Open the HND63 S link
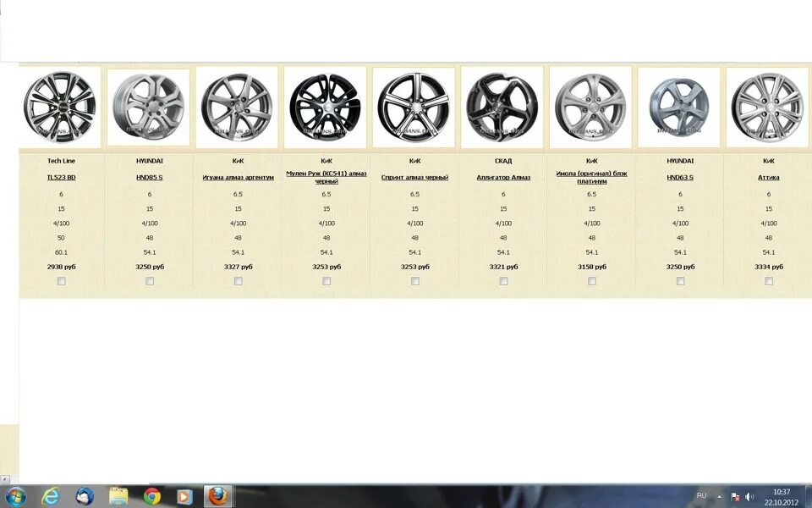This screenshot has width=812, height=508. pyautogui.click(x=680, y=177)
